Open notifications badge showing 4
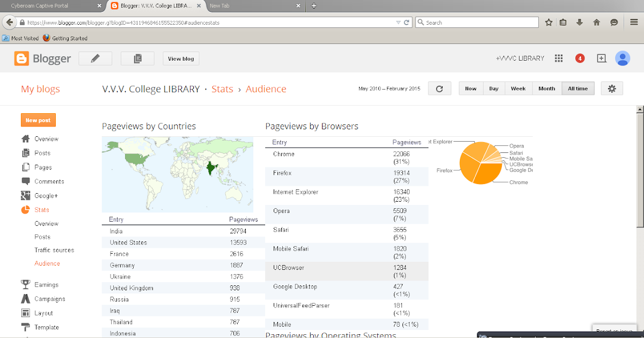This screenshot has width=644, height=338. [580, 58]
